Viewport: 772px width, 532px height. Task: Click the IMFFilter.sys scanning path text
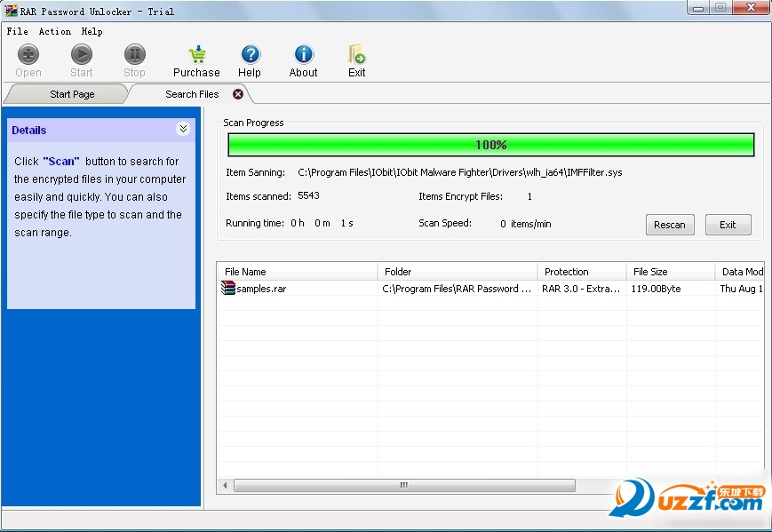(x=460, y=172)
